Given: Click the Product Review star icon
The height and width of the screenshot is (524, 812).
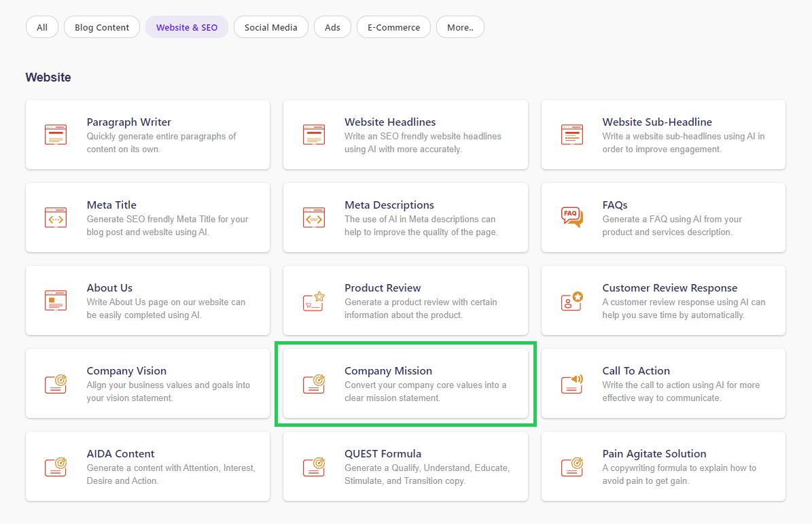Looking at the screenshot, I should click(x=313, y=300).
